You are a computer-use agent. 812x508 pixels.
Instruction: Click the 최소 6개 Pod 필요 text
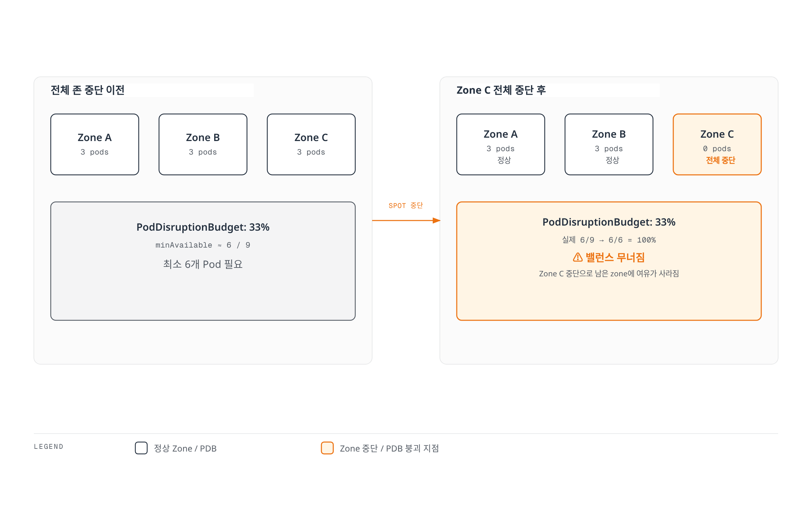click(203, 264)
